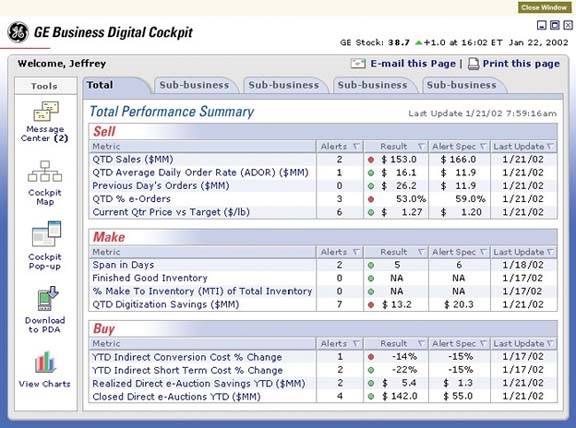Expand Last Update filter in Buy table
This screenshot has width=576, height=428.
coord(550,344)
